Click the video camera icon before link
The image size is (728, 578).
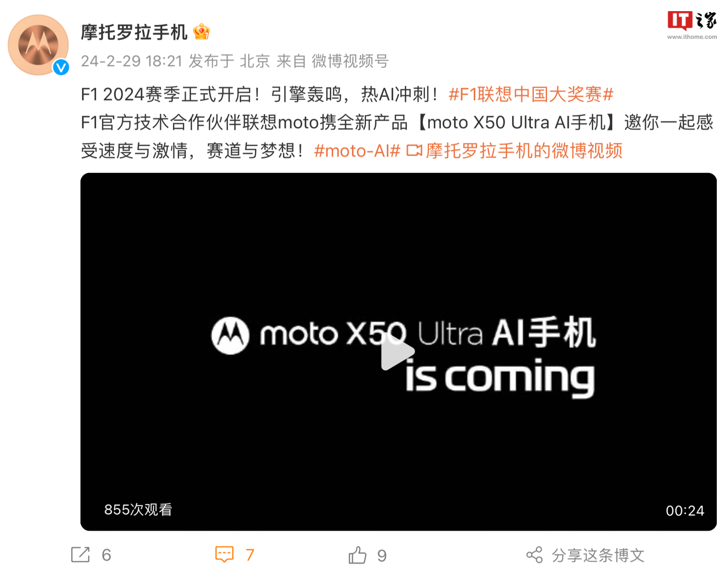point(414,151)
